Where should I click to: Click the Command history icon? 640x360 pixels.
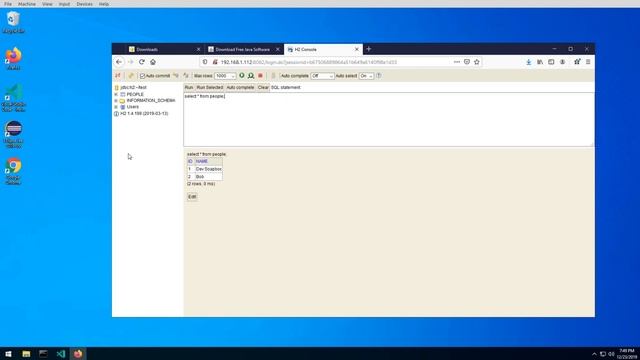[x=273, y=76]
